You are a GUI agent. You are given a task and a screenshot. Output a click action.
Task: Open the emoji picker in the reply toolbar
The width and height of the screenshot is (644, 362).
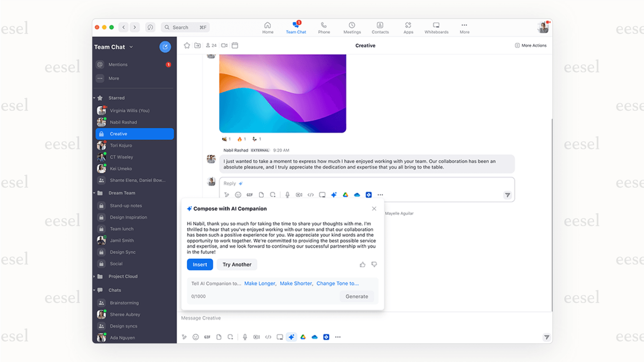(238, 195)
